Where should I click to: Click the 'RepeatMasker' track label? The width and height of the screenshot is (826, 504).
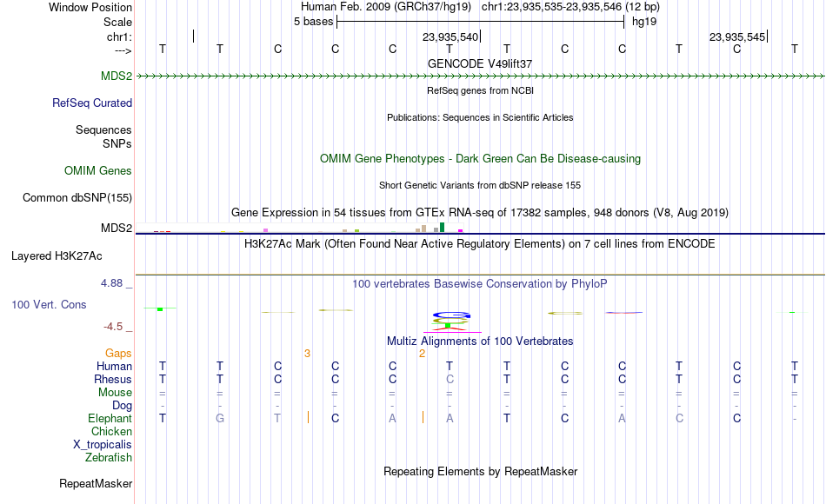(x=96, y=483)
